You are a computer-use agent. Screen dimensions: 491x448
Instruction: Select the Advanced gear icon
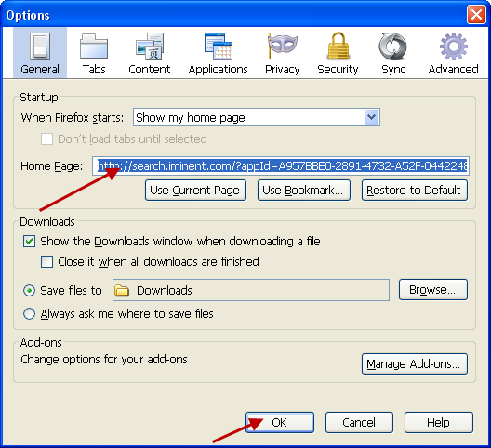click(454, 46)
